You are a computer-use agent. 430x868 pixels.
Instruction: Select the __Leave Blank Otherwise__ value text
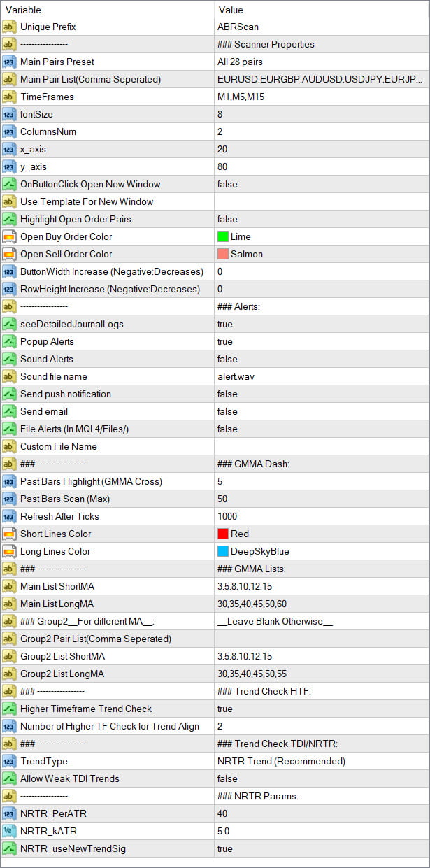275,621
